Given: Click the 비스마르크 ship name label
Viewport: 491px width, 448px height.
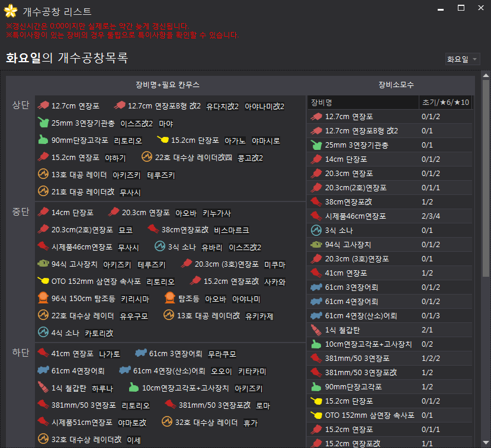Looking at the screenshot, I should click(232, 230).
